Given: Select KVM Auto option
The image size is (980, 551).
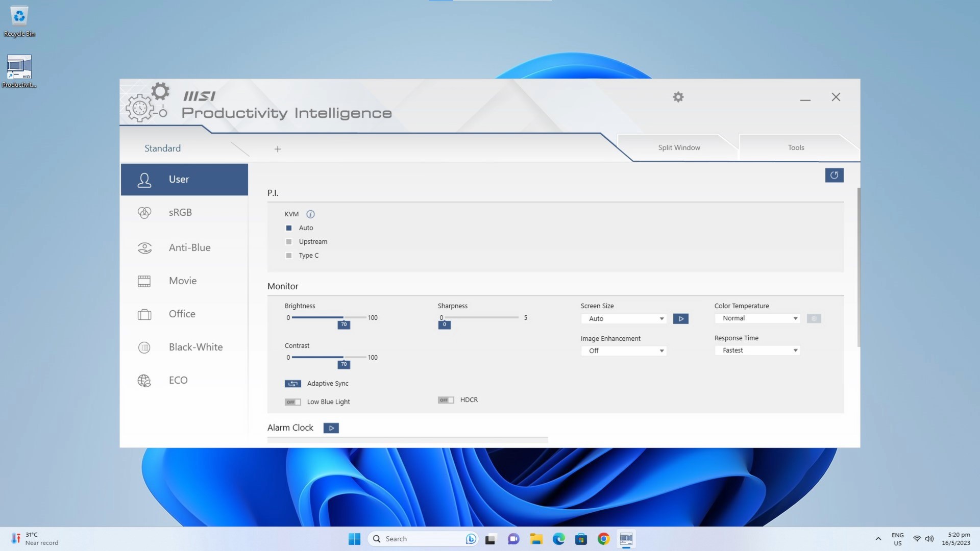Looking at the screenshot, I should [x=289, y=228].
